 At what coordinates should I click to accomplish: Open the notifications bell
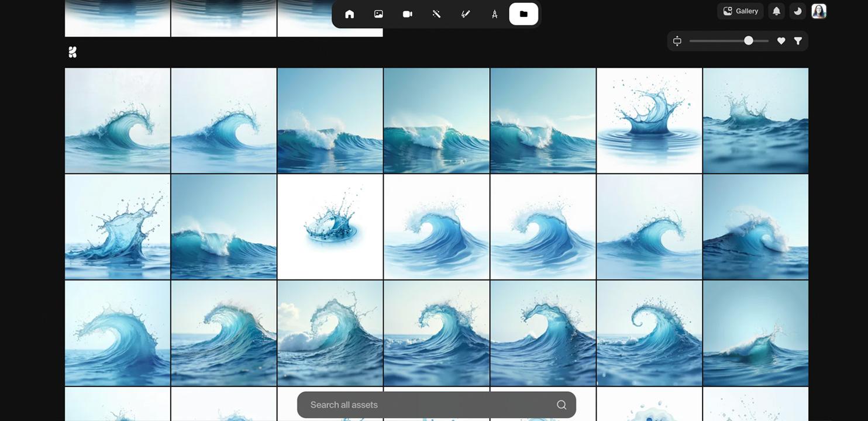pos(776,11)
